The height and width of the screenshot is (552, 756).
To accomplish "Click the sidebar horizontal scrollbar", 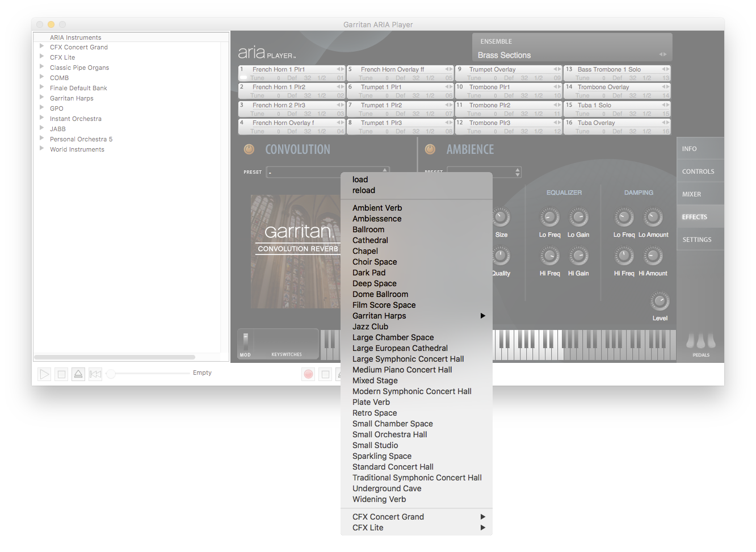I will point(115,357).
